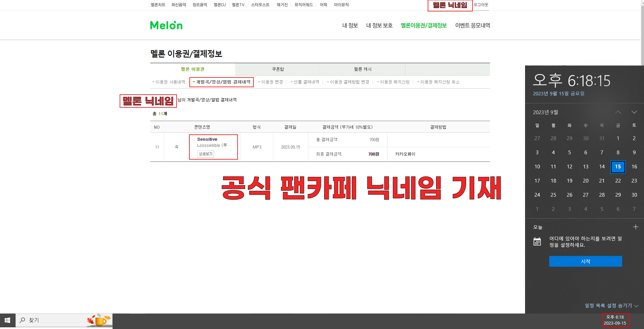This screenshot has height=329, width=644.
Task: Open 이용권 해지신청 submenu
Action: tap(395, 82)
